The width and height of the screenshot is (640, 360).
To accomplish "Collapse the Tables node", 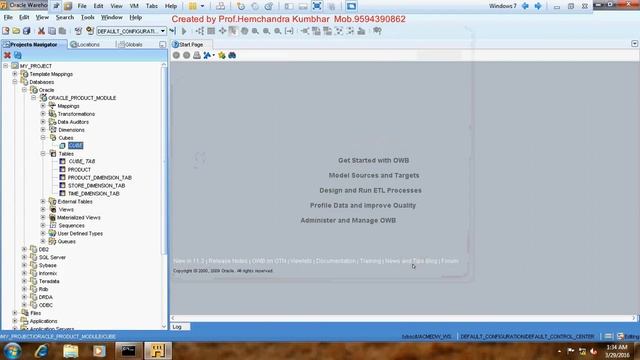I will [x=43, y=153].
